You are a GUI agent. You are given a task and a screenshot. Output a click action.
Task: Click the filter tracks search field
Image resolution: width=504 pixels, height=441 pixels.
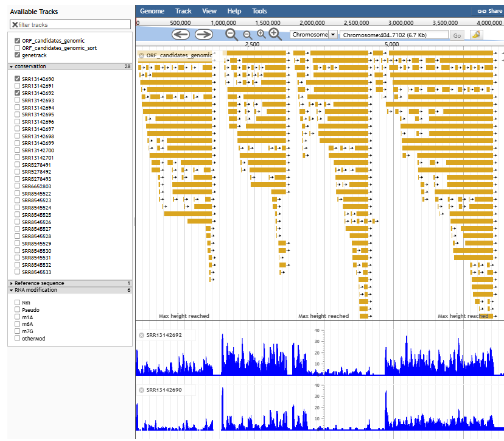click(x=73, y=24)
